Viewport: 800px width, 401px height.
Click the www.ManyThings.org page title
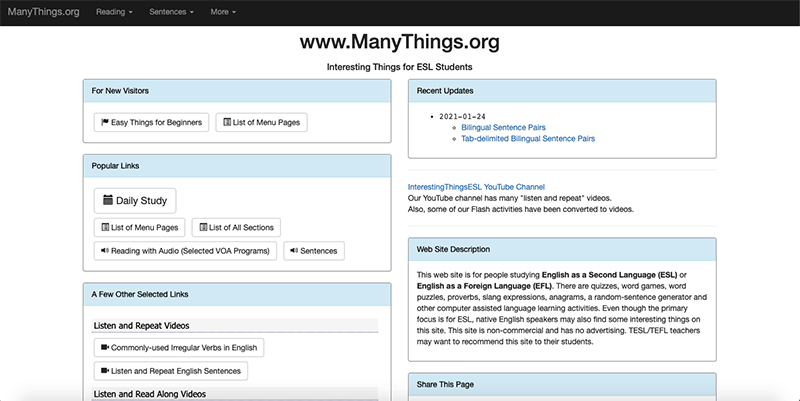(399, 42)
